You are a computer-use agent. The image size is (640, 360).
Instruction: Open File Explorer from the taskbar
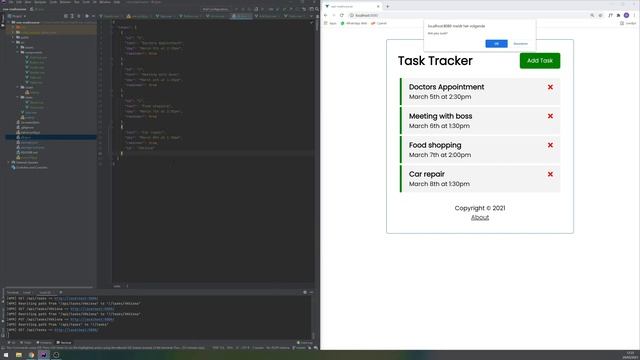tap(19, 355)
